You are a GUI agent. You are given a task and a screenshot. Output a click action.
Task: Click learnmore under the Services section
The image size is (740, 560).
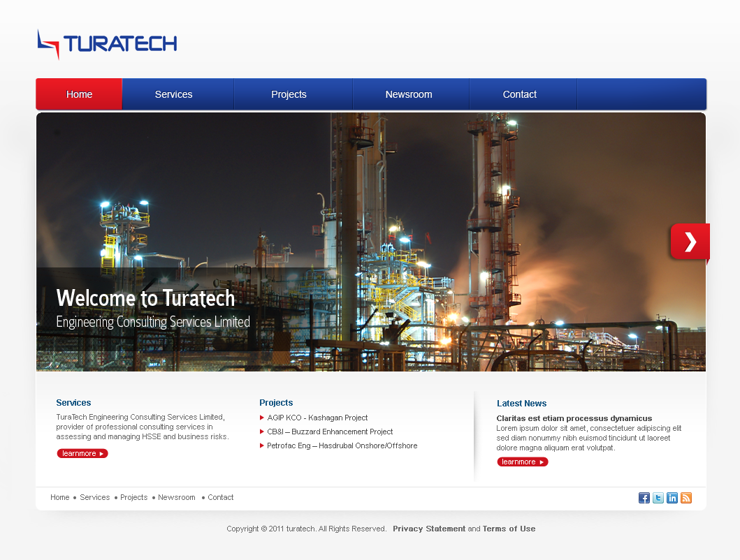[x=82, y=453]
